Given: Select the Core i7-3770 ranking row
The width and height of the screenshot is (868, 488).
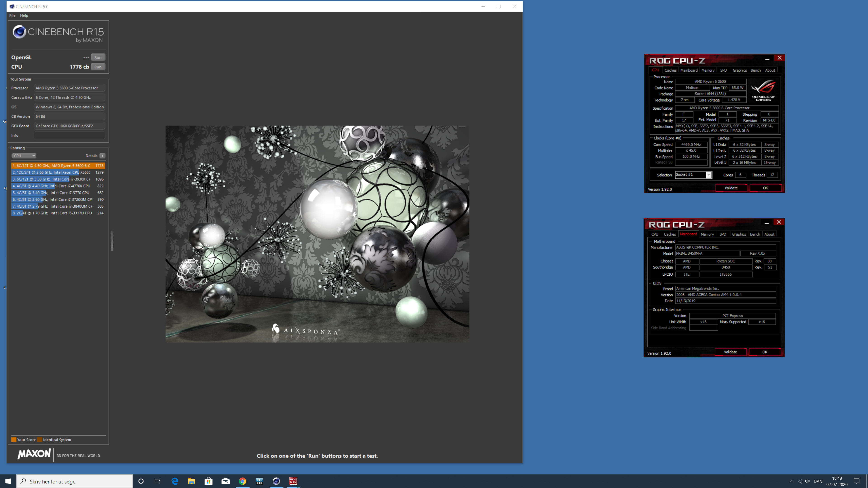Looking at the screenshot, I should click(58, 193).
